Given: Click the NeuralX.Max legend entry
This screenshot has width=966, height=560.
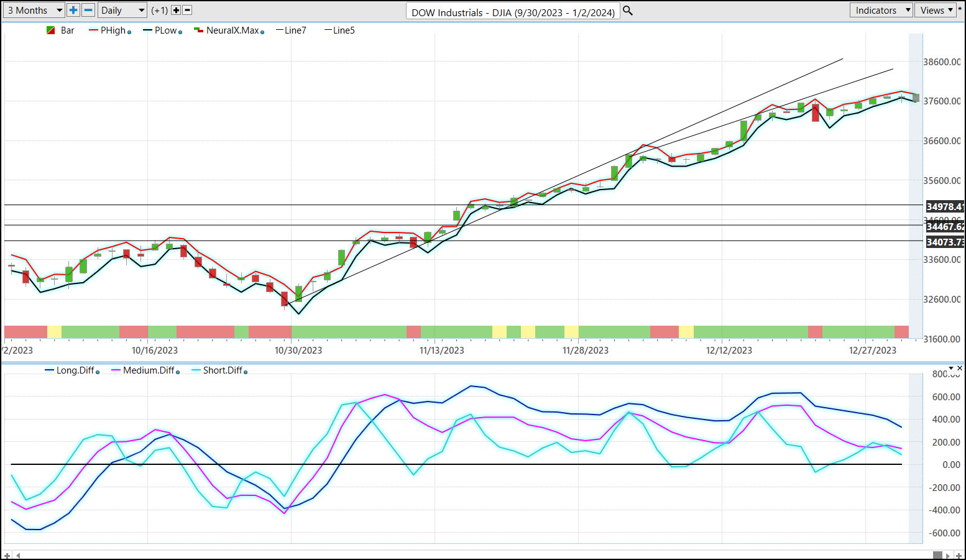Looking at the screenshot, I should (x=227, y=30).
